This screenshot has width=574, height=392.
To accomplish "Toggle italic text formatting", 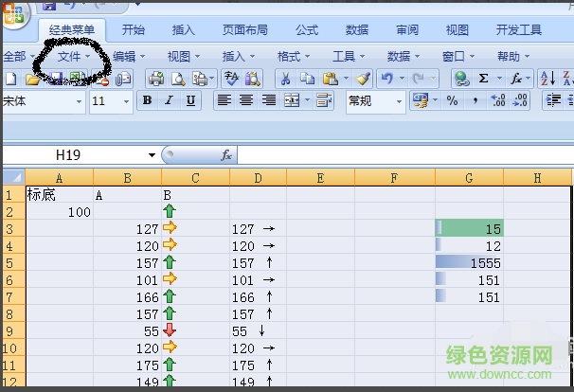I will 170,100.
